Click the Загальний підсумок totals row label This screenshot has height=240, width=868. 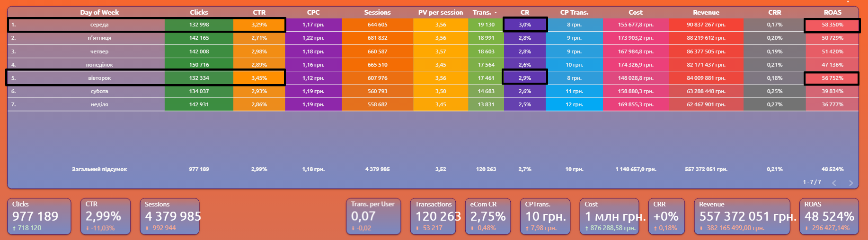(x=99, y=169)
